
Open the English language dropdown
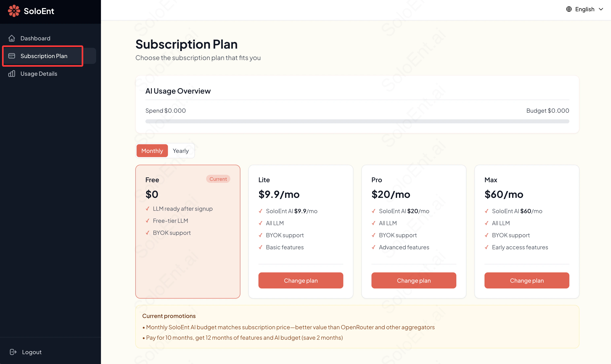point(585,9)
